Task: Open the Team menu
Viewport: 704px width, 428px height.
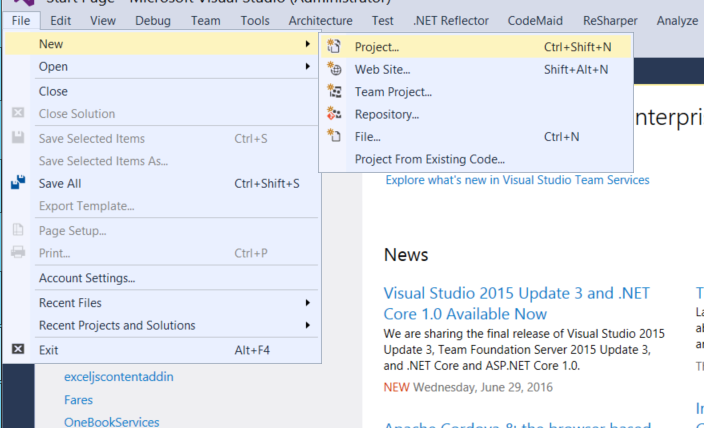Action: [206, 21]
